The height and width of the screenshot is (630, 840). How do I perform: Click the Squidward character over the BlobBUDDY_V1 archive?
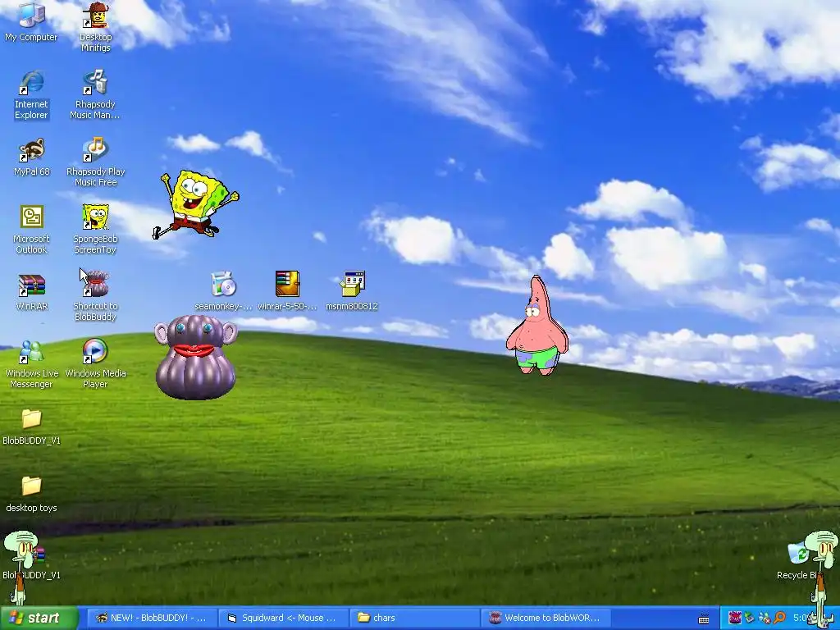click(x=21, y=568)
